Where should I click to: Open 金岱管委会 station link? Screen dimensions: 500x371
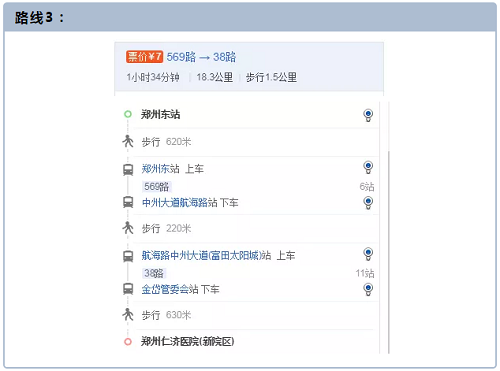[165, 289]
